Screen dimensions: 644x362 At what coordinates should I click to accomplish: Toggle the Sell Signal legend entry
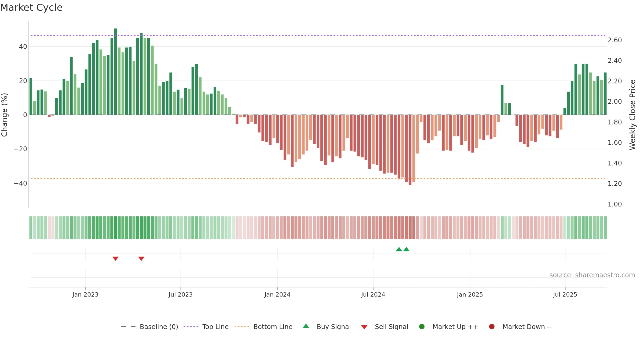pos(385,327)
